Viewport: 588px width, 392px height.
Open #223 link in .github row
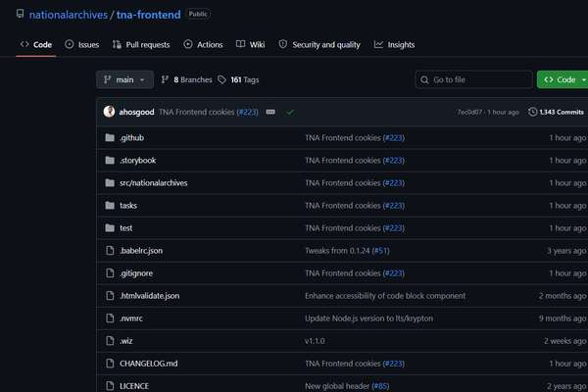tap(393, 137)
